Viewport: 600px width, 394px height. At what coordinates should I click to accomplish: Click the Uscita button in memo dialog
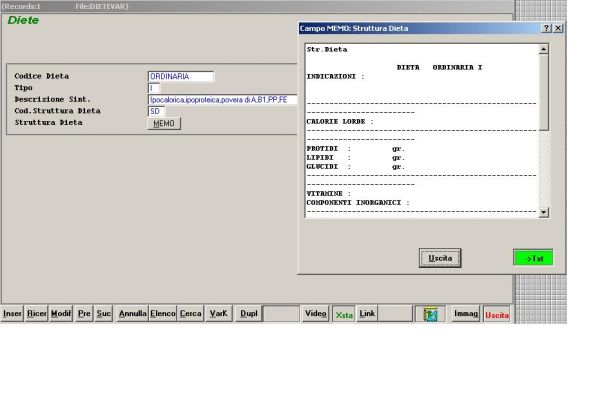(440, 258)
